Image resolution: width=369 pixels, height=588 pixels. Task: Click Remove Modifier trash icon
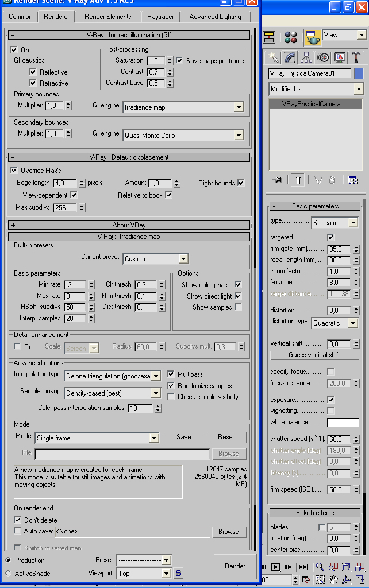332,180
